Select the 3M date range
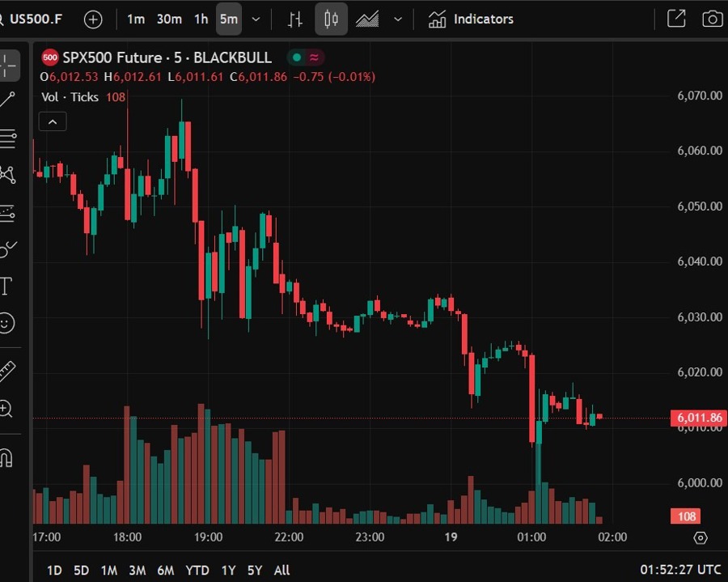Image resolution: width=728 pixels, height=582 pixels. [x=137, y=570]
